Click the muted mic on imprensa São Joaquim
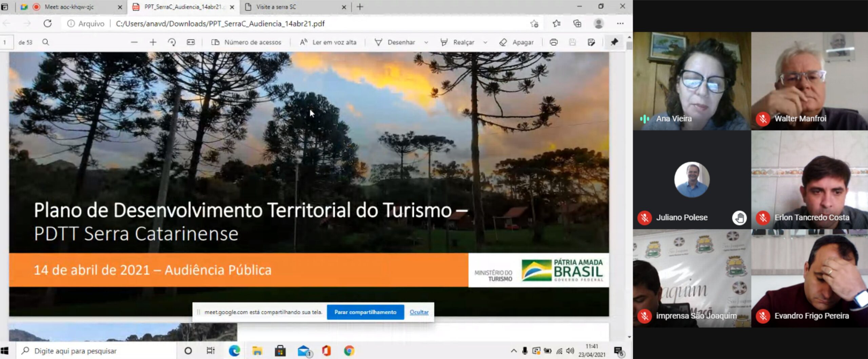The width and height of the screenshot is (868, 359). coord(645,316)
